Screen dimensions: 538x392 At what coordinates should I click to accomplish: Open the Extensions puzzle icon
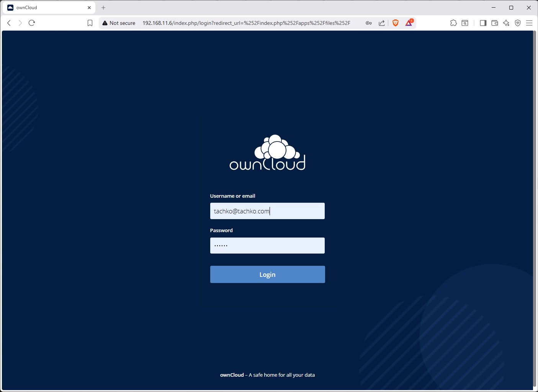[453, 23]
